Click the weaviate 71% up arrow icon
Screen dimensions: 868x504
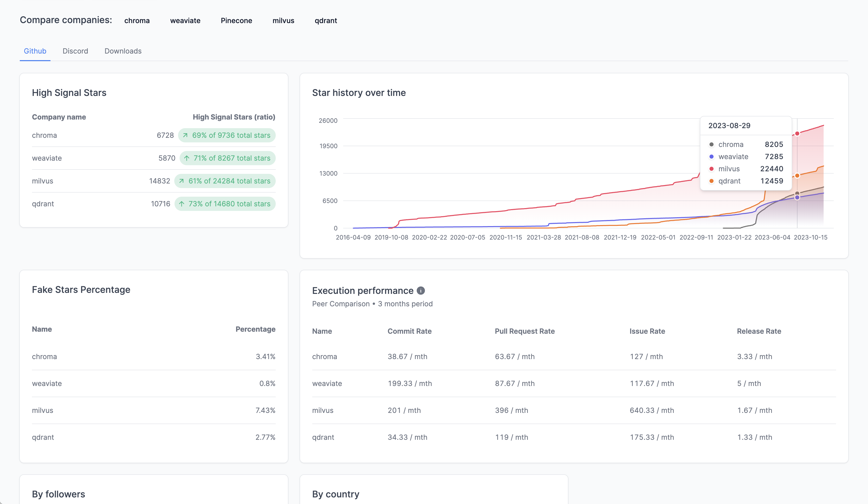[x=187, y=158]
